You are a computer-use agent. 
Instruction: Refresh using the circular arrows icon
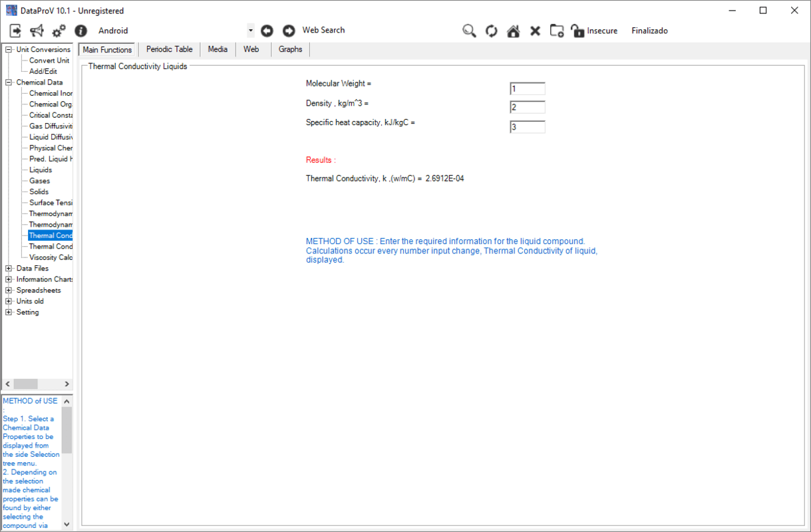492,31
